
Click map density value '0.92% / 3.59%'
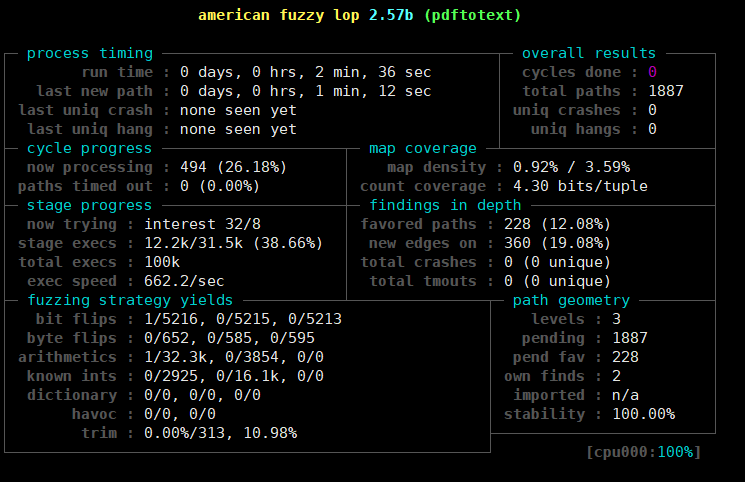tap(572, 167)
